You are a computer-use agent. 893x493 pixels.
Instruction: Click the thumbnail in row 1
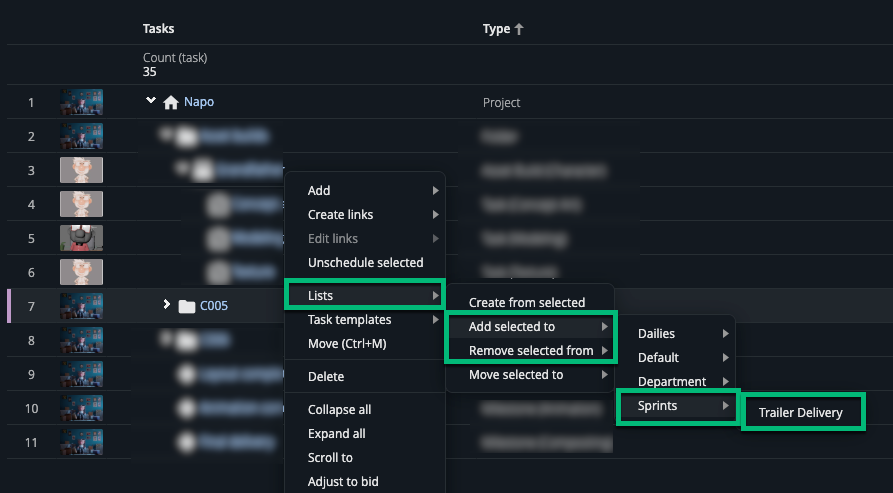click(81, 102)
